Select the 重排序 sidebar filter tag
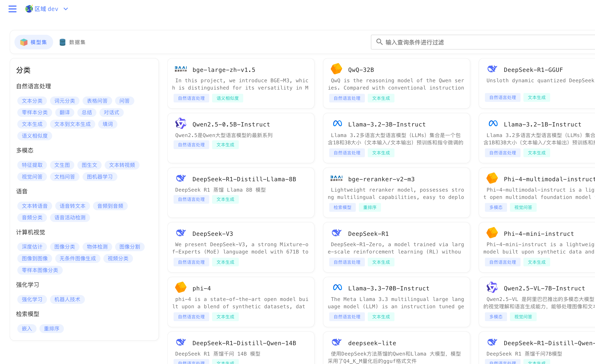This screenshot has height=364, width=595. click(x=52, y=328)
